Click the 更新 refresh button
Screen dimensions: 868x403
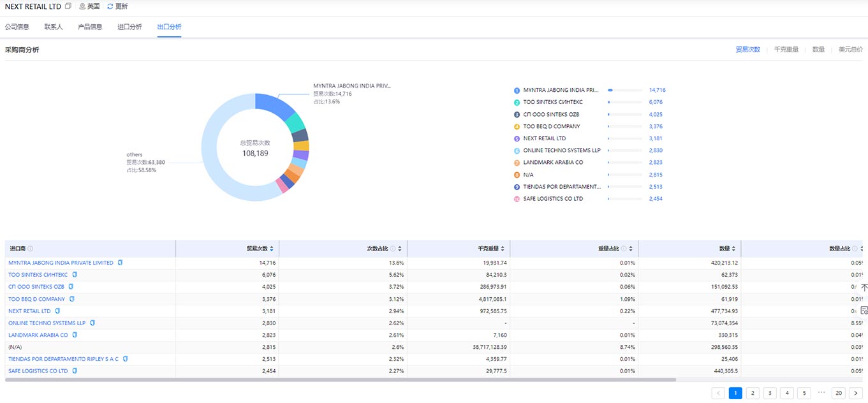(117, 6)
